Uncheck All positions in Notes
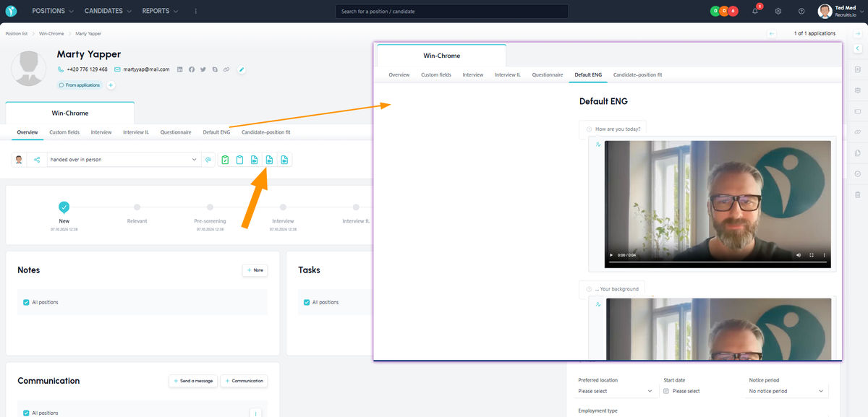 [27, 302]
